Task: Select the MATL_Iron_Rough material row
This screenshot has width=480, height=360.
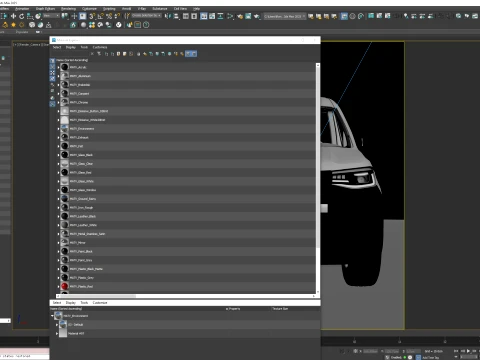Action: 186,207
